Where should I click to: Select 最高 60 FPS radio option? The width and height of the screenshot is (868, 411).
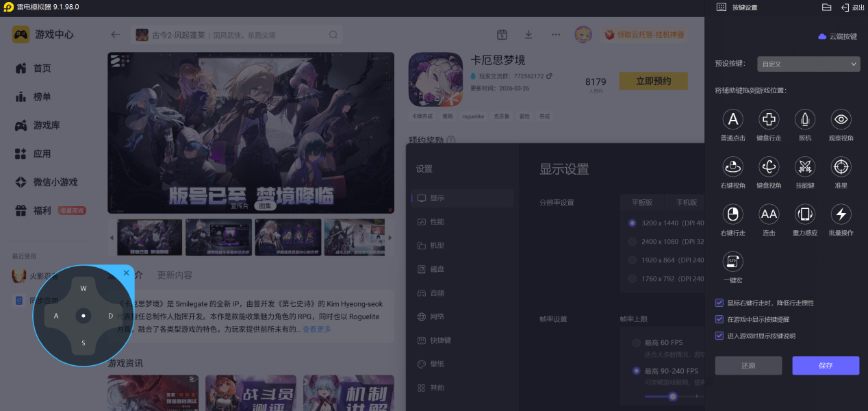coord(637,342)
